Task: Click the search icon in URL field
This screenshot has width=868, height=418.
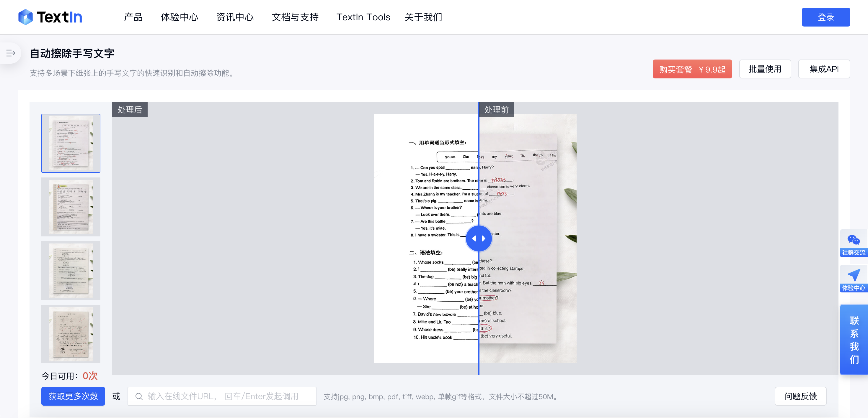Action: [x=139, y=396]
